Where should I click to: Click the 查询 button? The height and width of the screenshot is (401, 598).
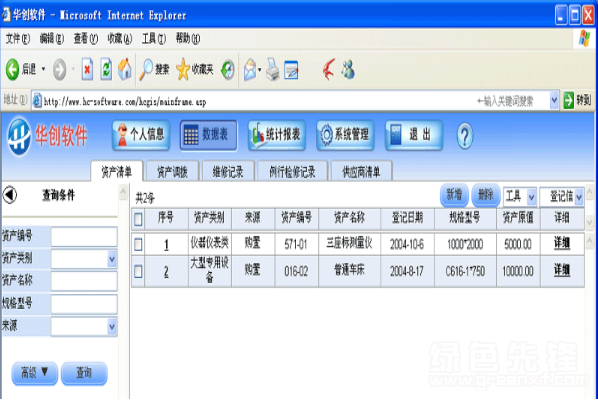pos(84,373)
